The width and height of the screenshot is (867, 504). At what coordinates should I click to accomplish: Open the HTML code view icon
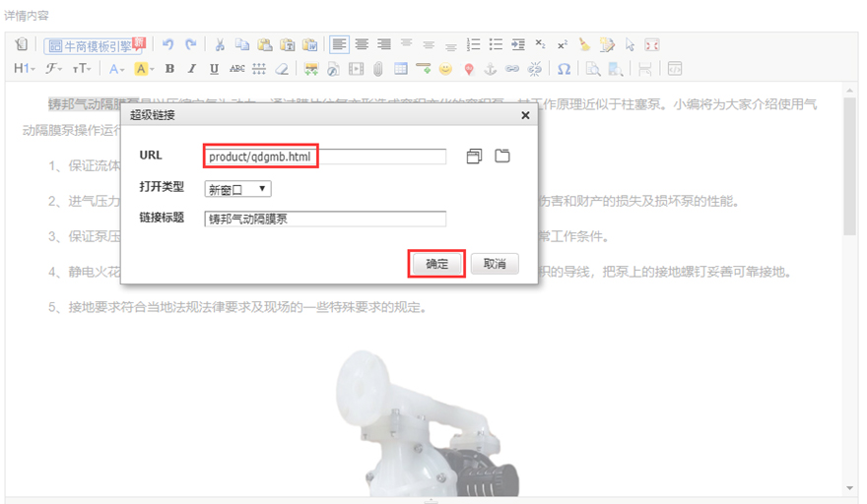(675, 69)
